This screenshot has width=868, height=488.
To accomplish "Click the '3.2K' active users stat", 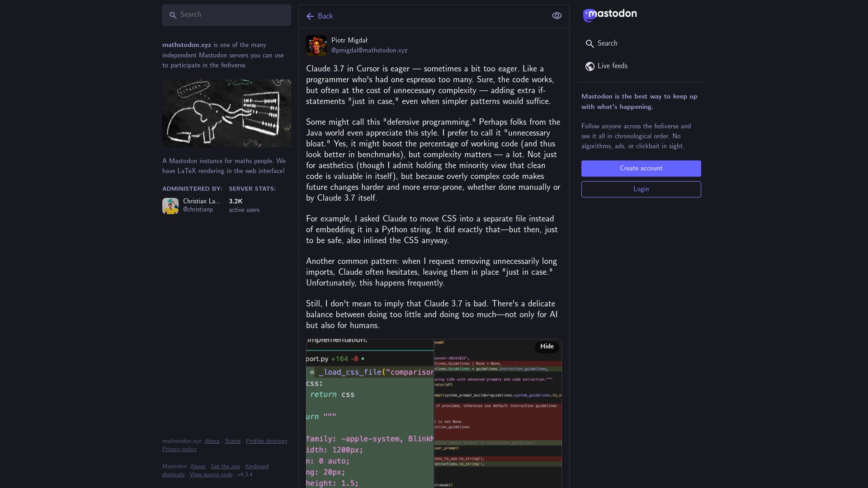I will click(x=236, y=202).
